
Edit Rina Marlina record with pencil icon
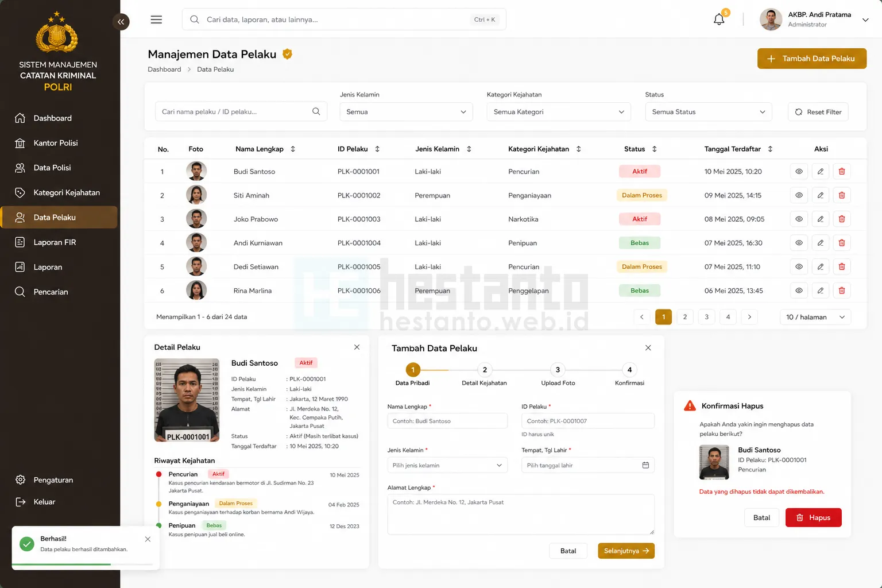(821, 291)
